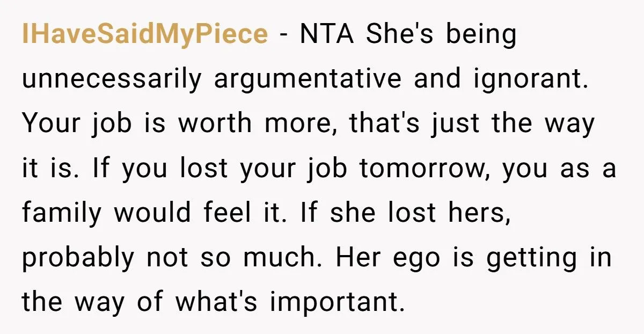Screen dimensions: 644x334
Task: Click the word "probably"
Action: (x=78, y=258)
